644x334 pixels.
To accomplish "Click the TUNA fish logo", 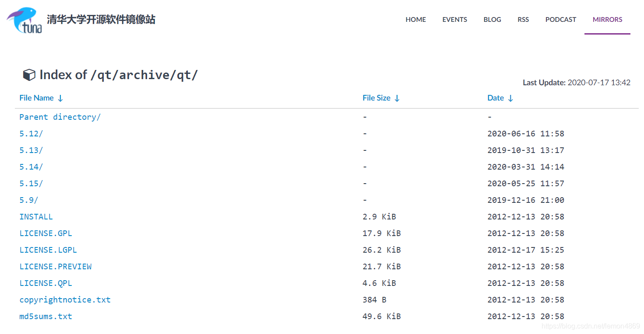I will 25,20.
